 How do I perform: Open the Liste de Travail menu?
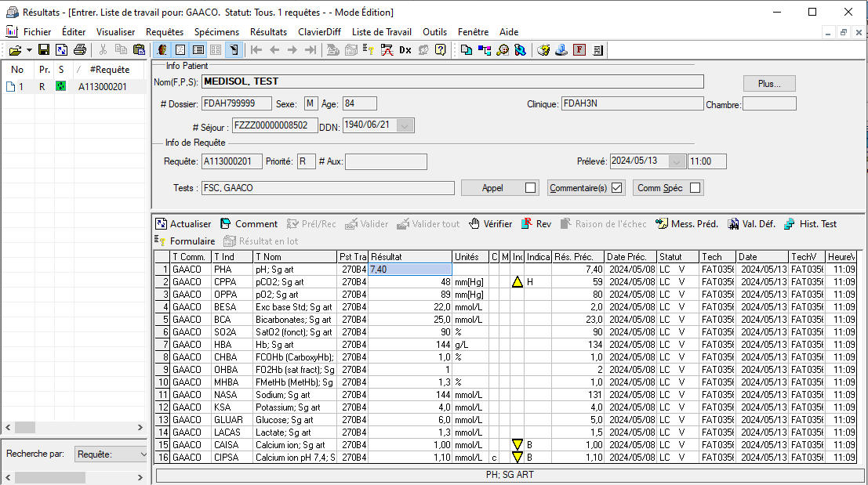[x=382, y=32]
